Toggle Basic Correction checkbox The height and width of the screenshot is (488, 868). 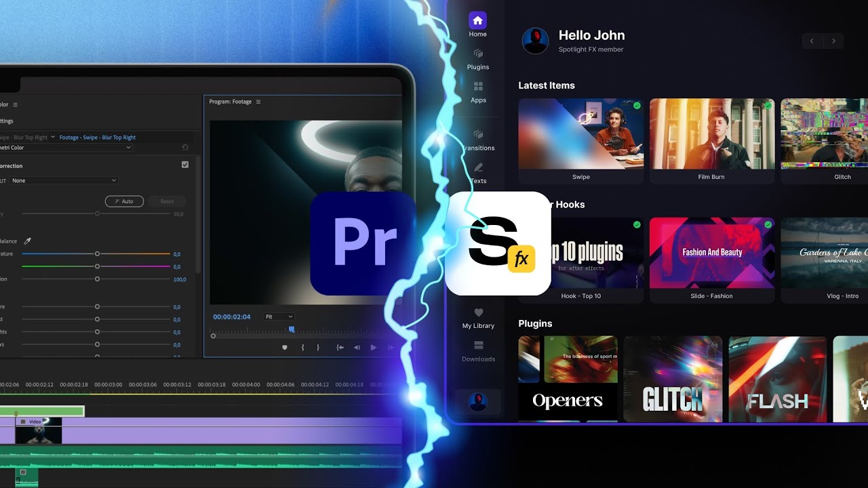[185, 165]
